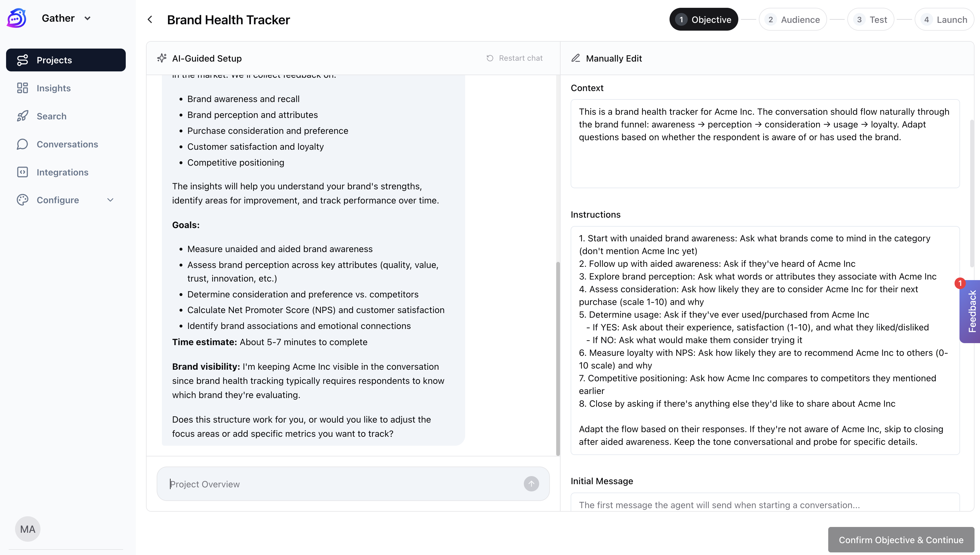
Task: Click the Project Overview chat input field
Action: (x=343, y=484)
